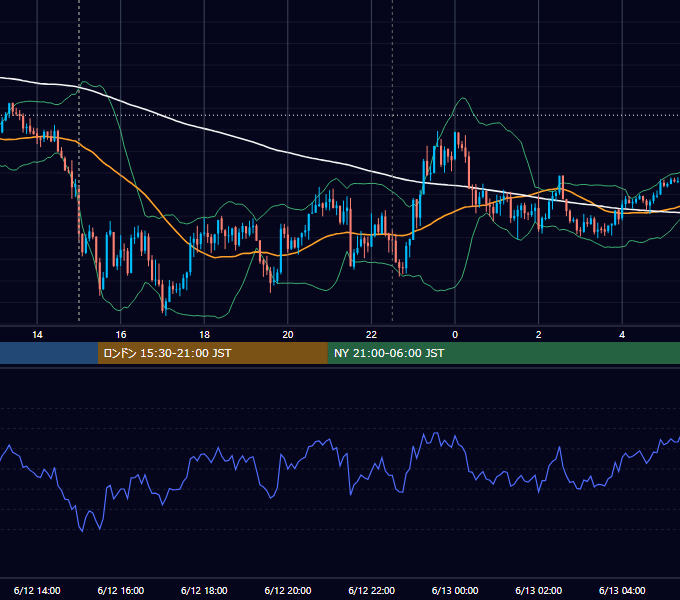680x600 pixels.
Task: Click the 0 hour label on the chart axis
Action: (455, 335)
